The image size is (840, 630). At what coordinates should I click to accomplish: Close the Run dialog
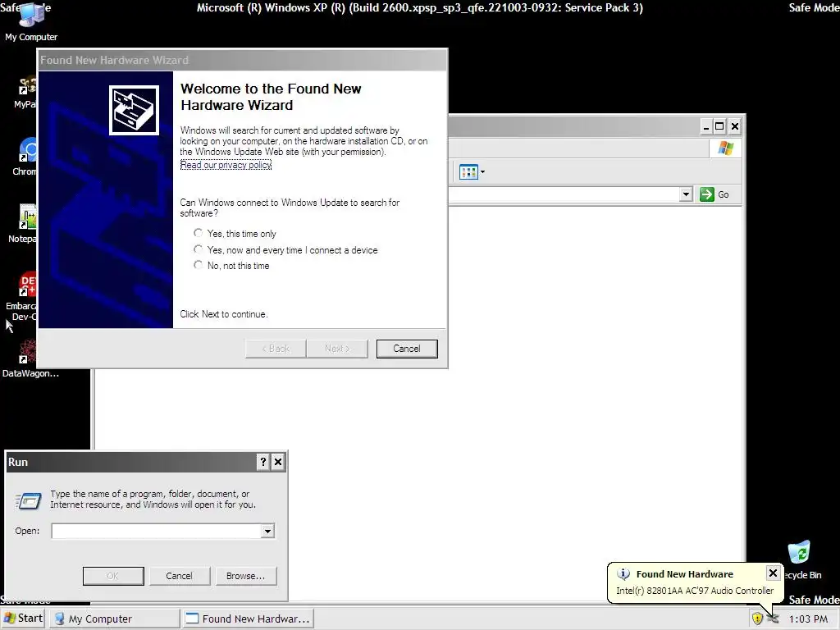click(278, 462)
